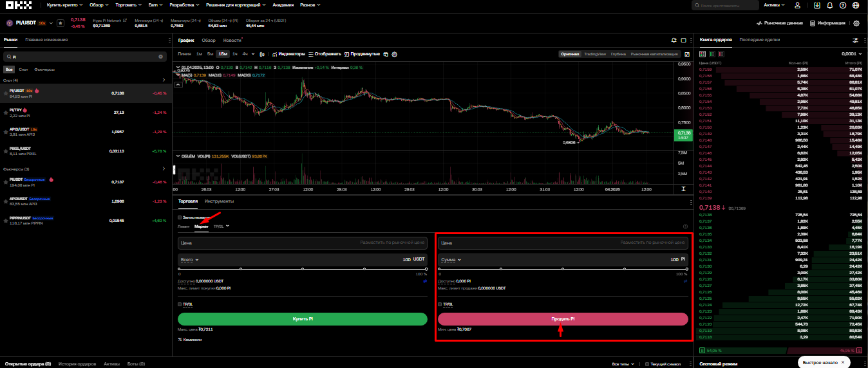
Task: Open the Рыночные данные link
Action: (780, 23)
